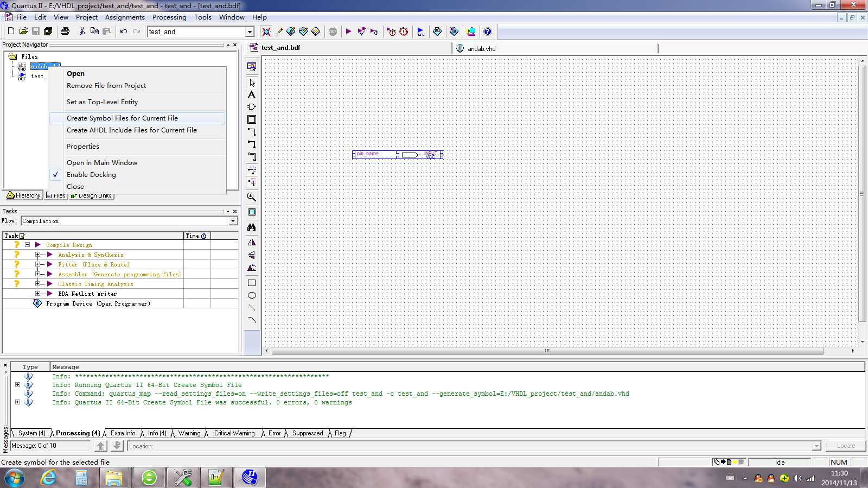Open Internet Explorer from taskbar
Image resolution: width=868 pixels, height=488 pixels.
48,478
